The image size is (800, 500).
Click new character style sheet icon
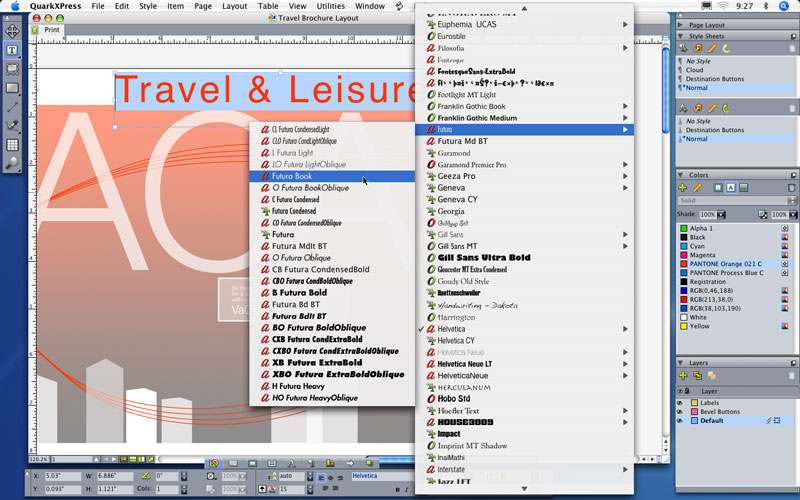pos(683,108)
